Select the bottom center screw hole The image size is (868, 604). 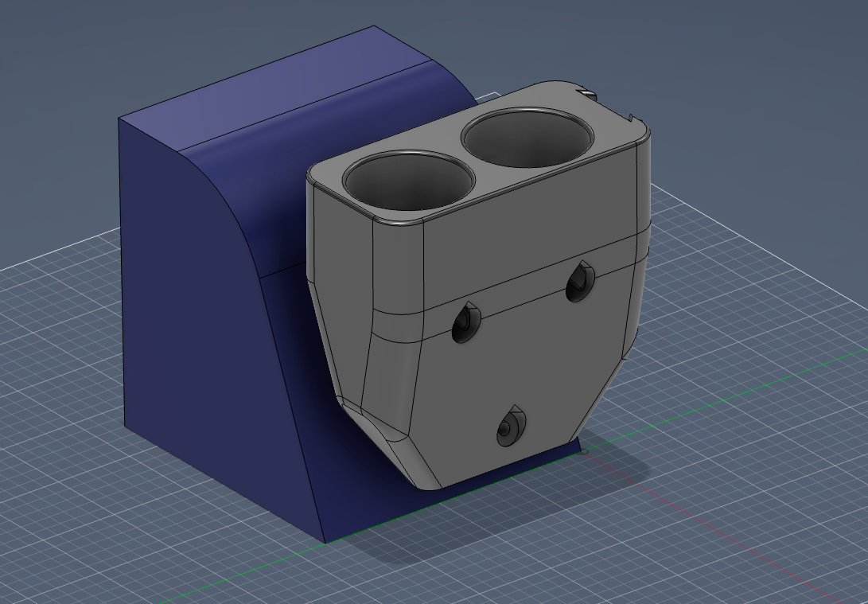(511, 427)
